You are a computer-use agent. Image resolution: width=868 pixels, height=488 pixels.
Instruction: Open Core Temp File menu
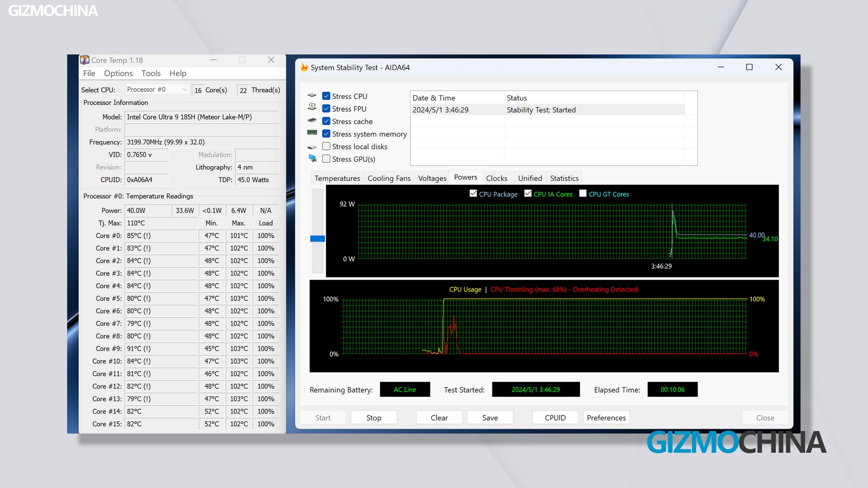point(89,73)
